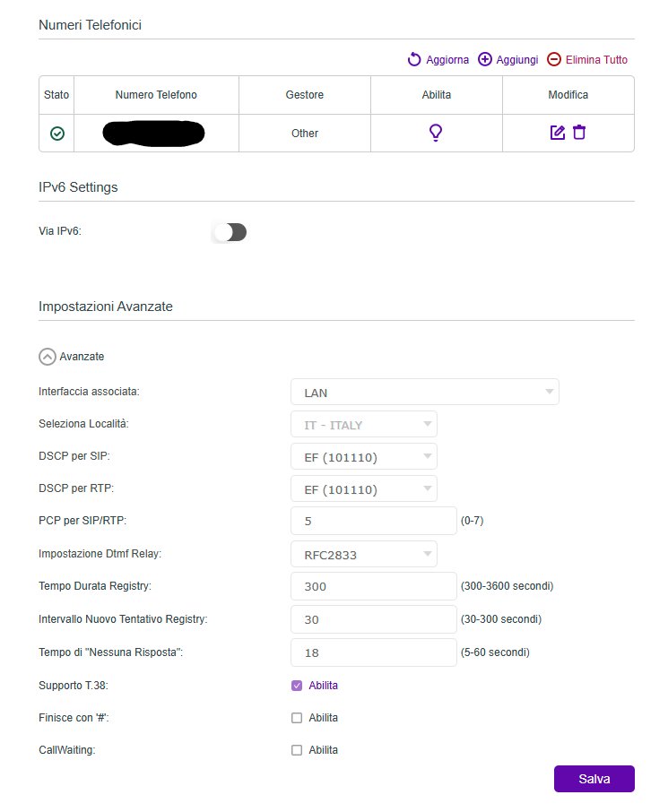Viewport: 668px width, 812px height.
Task: Toggle the Via IPv6 switch
Action: (230, 233)
